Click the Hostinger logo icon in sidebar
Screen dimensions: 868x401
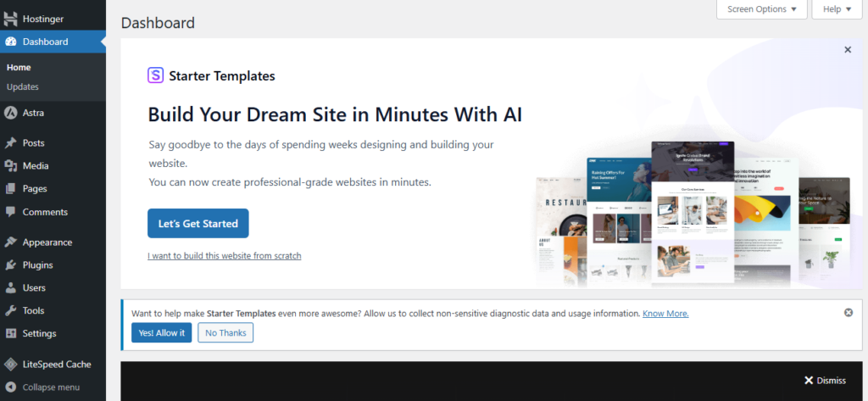click(x=10, y=19)
